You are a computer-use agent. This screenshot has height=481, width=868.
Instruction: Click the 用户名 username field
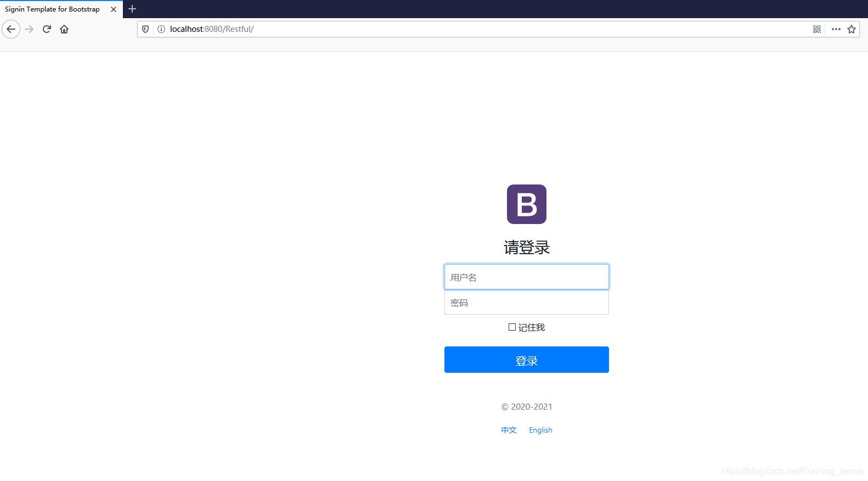coord(527,277)
